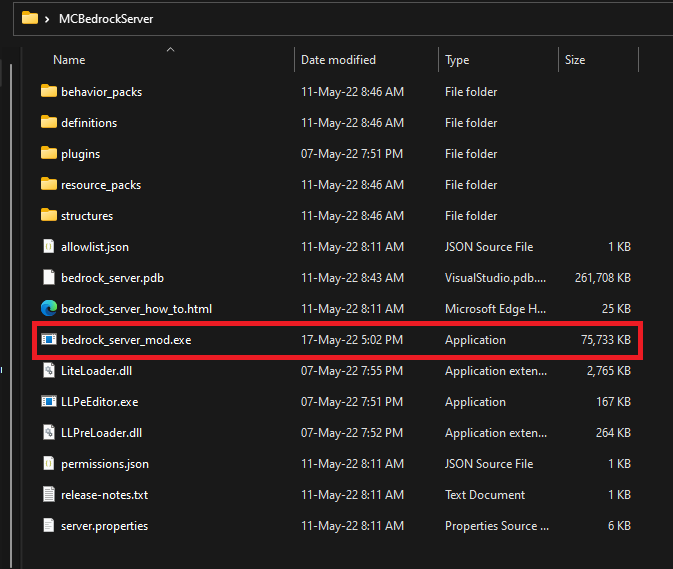This screenshot has height=569, width=673.
Task: Click the 11-May-22 8:43 AM date
Action: pyautogui.click(x=352, y=278)
